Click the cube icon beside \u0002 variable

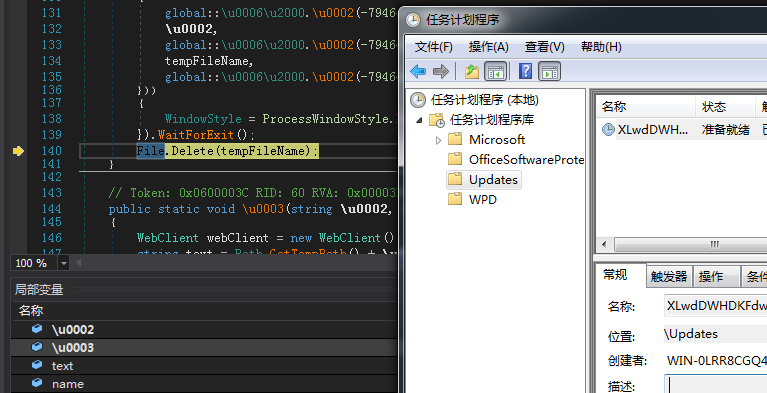(x=37, y=329)
